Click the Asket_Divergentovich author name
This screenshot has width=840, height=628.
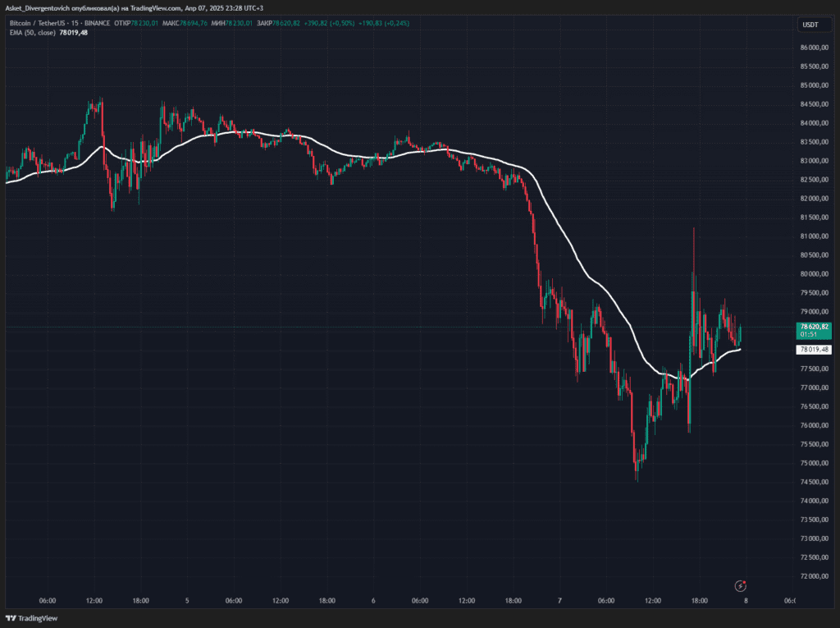pos(43,7)
